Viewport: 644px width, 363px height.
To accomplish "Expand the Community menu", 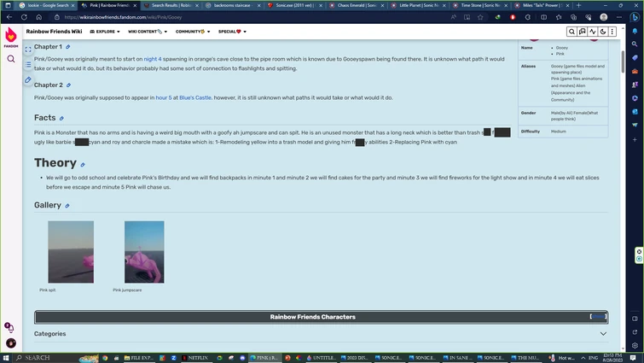I will 193,32.
